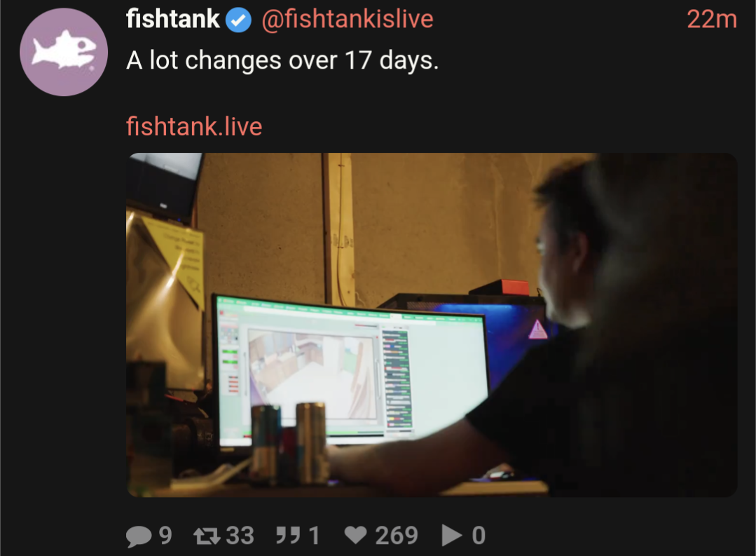The height and width of the screenshot is (556, 756).
Task: Click the play count 0
Action: [479, 535]
